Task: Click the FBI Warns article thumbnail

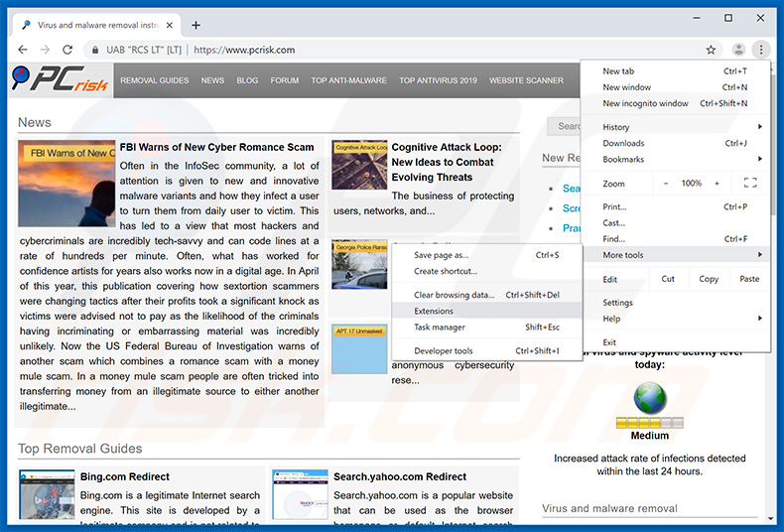Action: point(66,184)
